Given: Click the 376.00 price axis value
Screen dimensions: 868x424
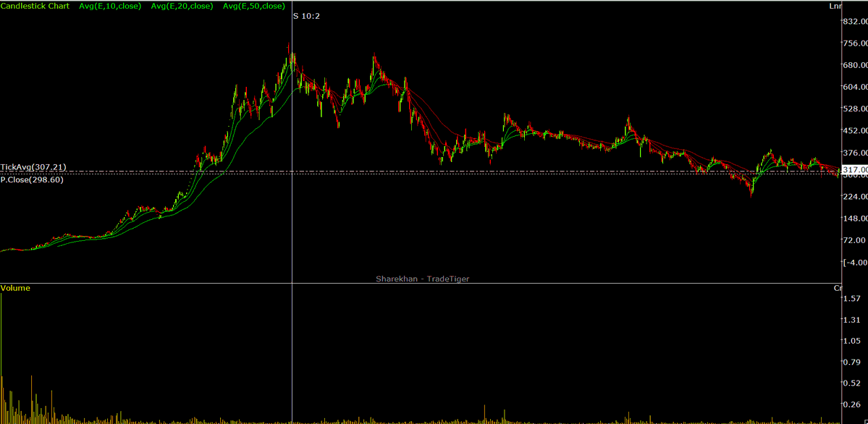Looking at the screenshot, I should (x=856, y=153).
